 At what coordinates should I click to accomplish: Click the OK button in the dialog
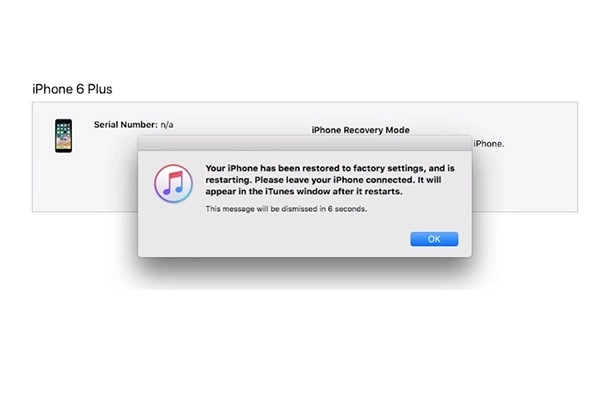pyautogui.click(x=434, y=239)
